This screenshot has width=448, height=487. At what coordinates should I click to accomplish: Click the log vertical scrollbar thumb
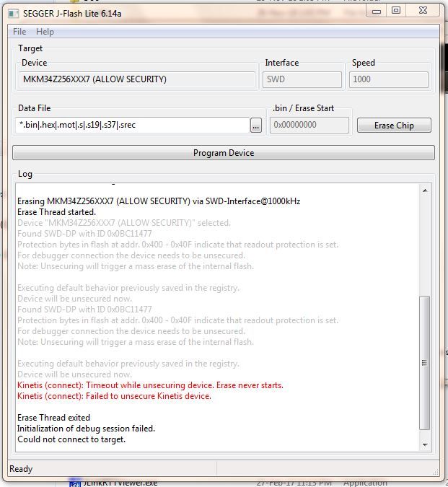425,363
